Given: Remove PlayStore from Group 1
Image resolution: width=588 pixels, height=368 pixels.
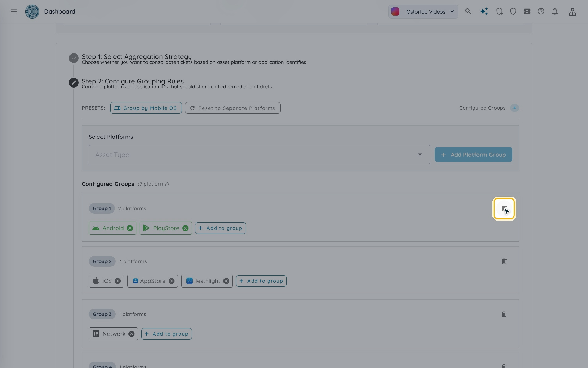Looking at the screenshot, I should 185,228.
